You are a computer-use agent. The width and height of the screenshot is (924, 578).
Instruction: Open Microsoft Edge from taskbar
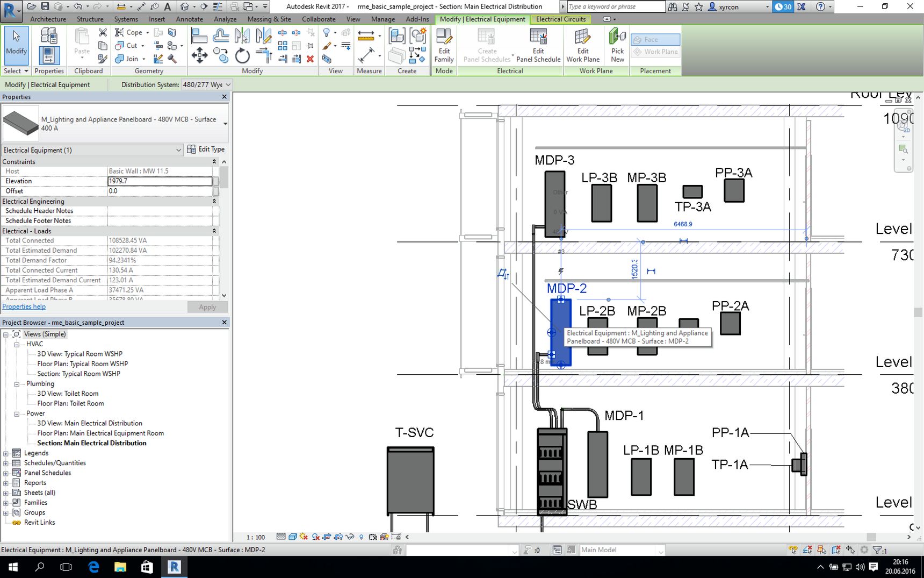pos(93,567)
